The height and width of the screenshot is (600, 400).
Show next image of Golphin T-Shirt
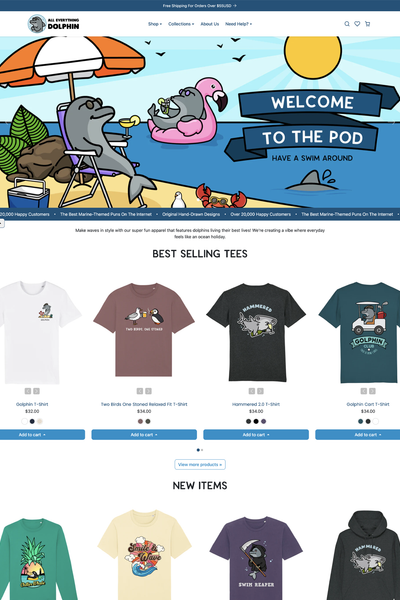coord(36,391)
